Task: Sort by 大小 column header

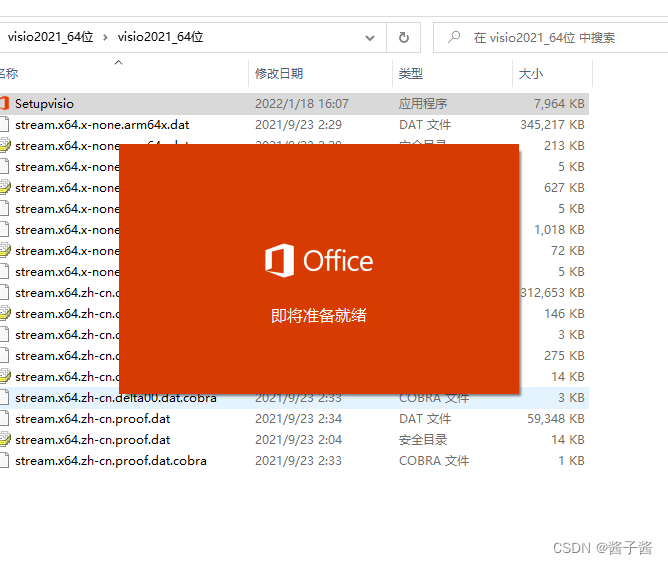Action: coord(530,74)
